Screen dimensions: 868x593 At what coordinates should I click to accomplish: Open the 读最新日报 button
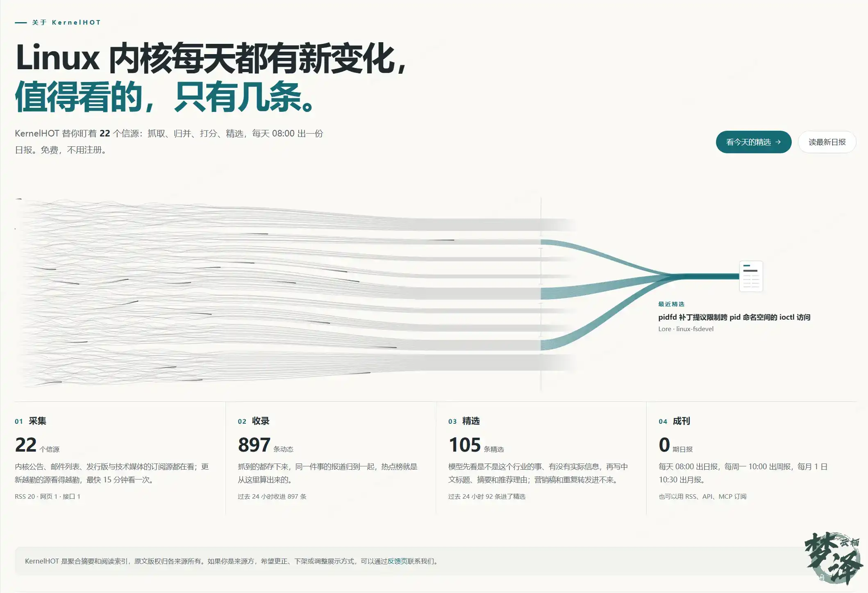click(x=827, y=142)
